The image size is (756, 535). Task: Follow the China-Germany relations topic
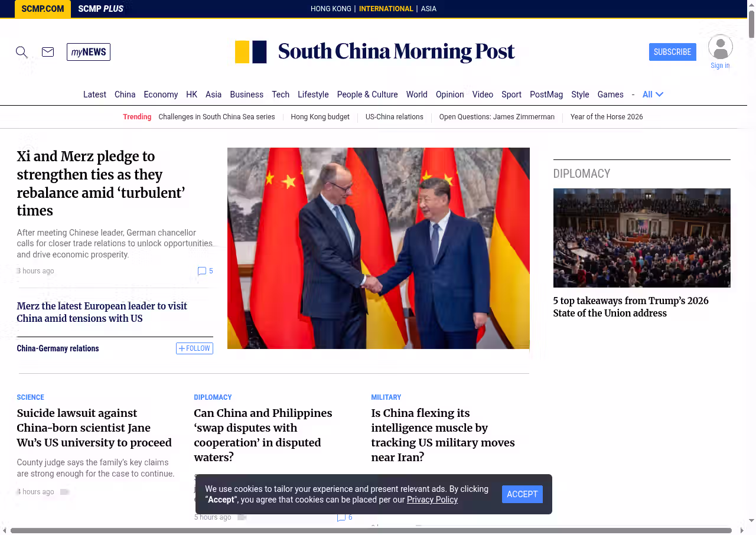pyautogui.click(x=194, y=348)
